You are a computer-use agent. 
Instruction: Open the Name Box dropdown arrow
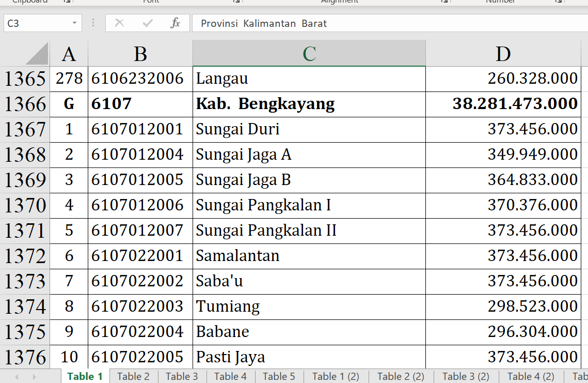[x=74, y=23]
